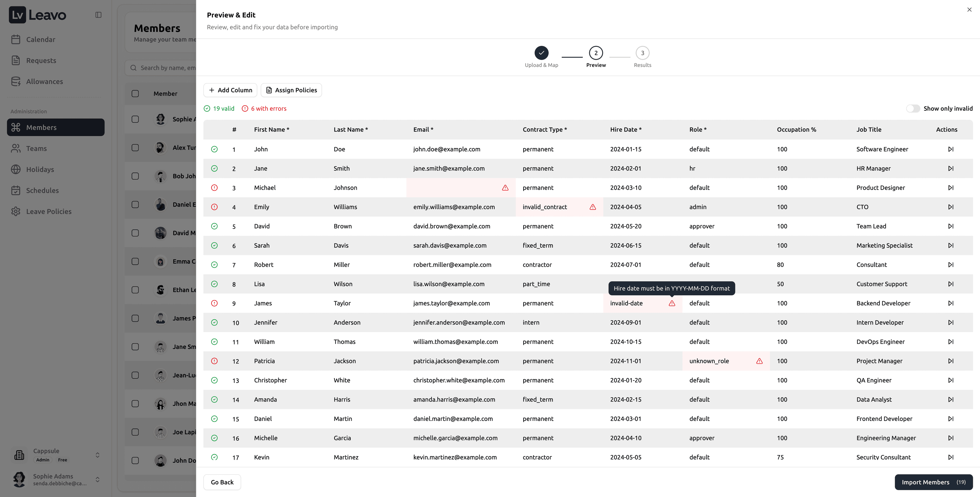Check the Sophie member row checkbox
The height and width of the screenshot is (497, 980).
pos(135,119)
